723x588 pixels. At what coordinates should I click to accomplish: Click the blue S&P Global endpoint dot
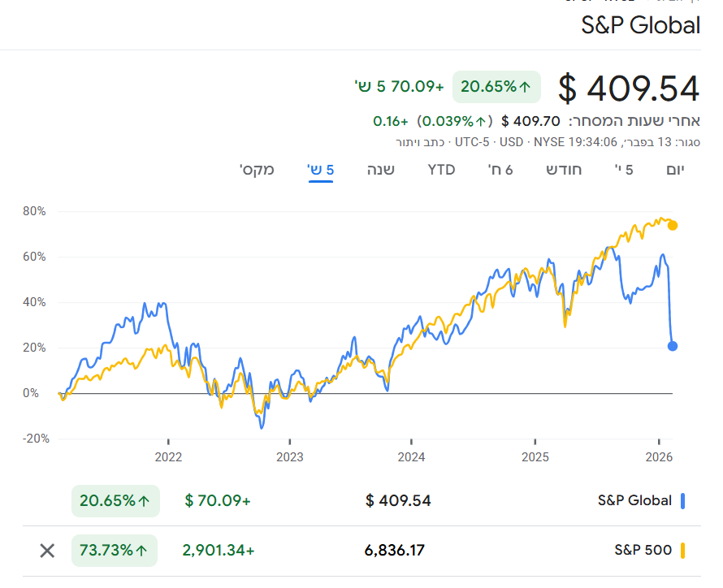coord(673,346)
